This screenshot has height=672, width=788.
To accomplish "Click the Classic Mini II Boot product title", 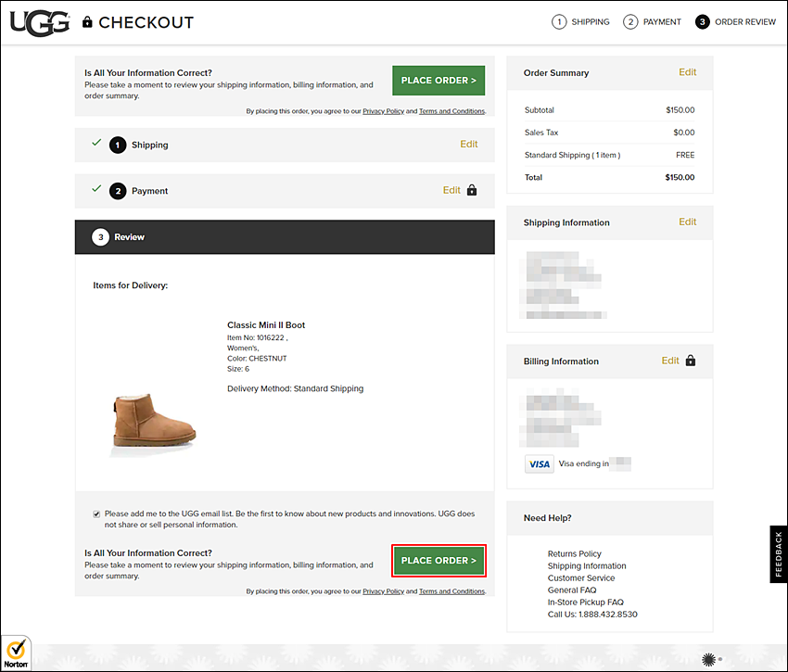I will click(266, 325).
